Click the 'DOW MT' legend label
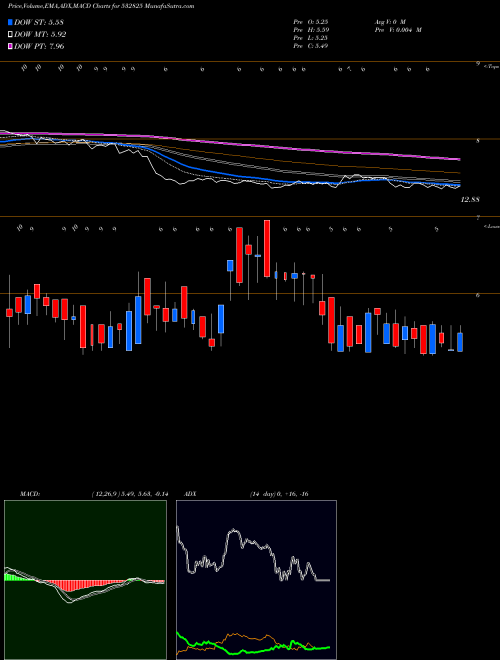The height and width of the screenshot is (660, 500). 40,35
